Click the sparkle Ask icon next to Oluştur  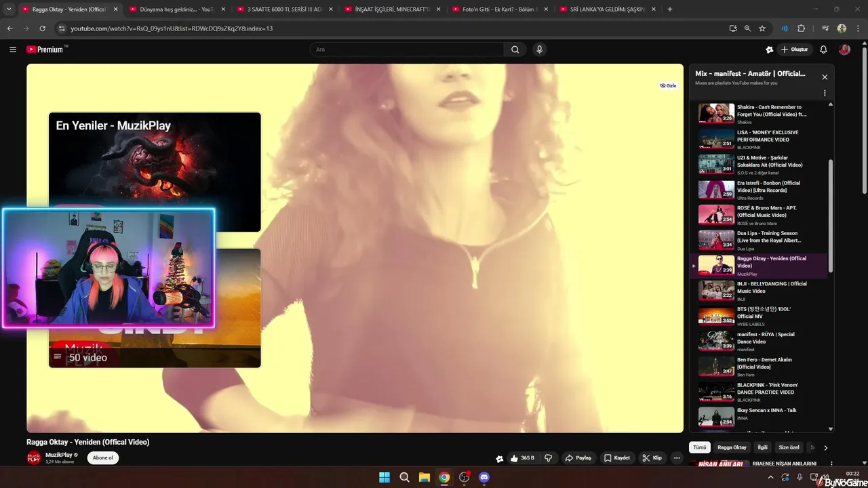769,49
